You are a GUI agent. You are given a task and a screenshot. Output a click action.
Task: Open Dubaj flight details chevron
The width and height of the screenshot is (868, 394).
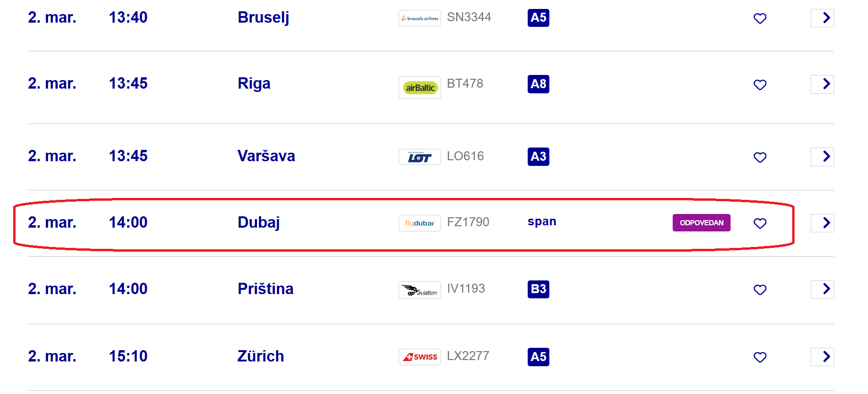point(822,223)
